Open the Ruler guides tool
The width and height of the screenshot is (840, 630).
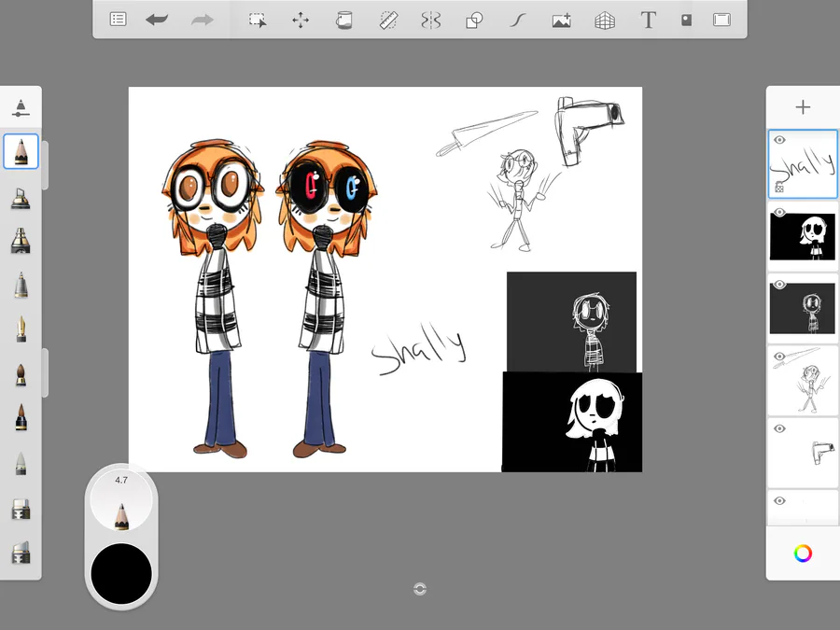point(388,21)
